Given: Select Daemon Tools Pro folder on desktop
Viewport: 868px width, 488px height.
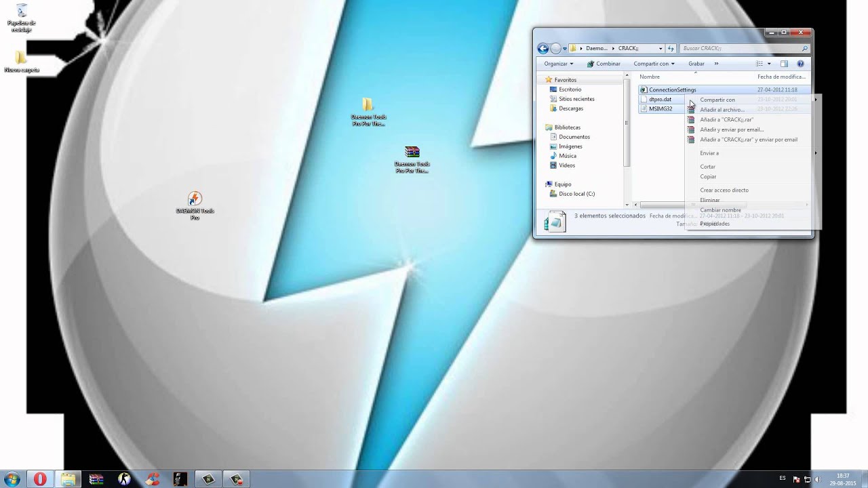Looking at the screenshot, I should pyautogui.click(x=368, y=112).
